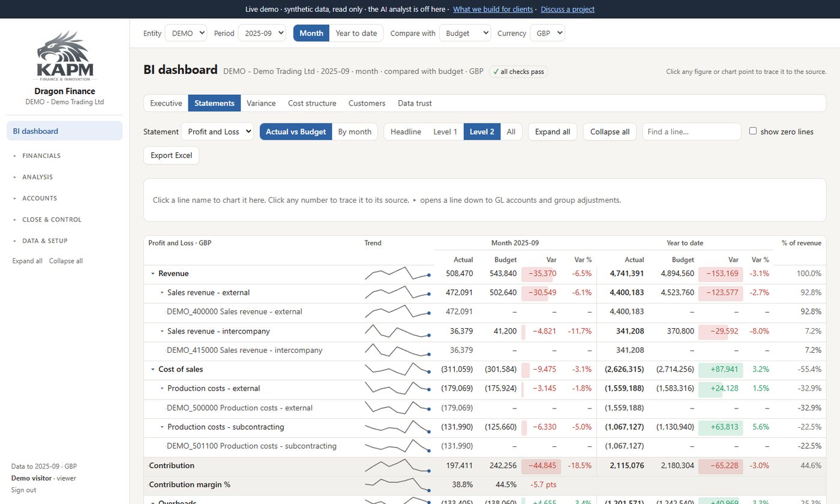Toggle the show zero lines checkbox
Viewport: 840px width, 504px height.
pyautogui.click(x=753, y=131)
